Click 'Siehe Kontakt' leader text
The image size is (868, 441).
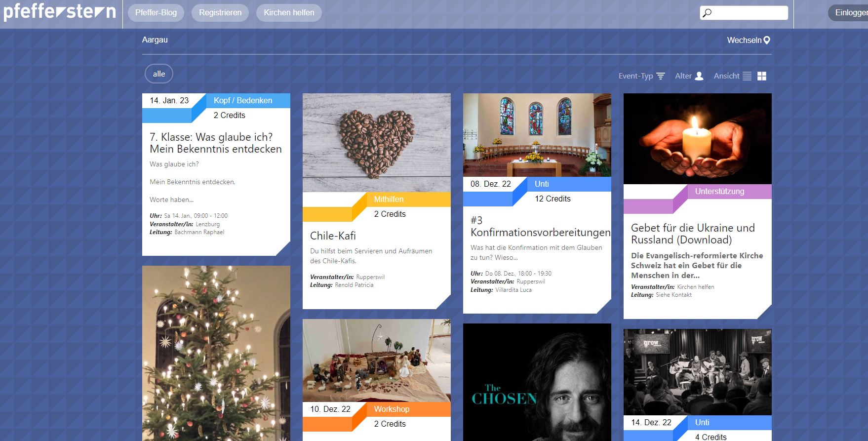click(x=673, y=295)
